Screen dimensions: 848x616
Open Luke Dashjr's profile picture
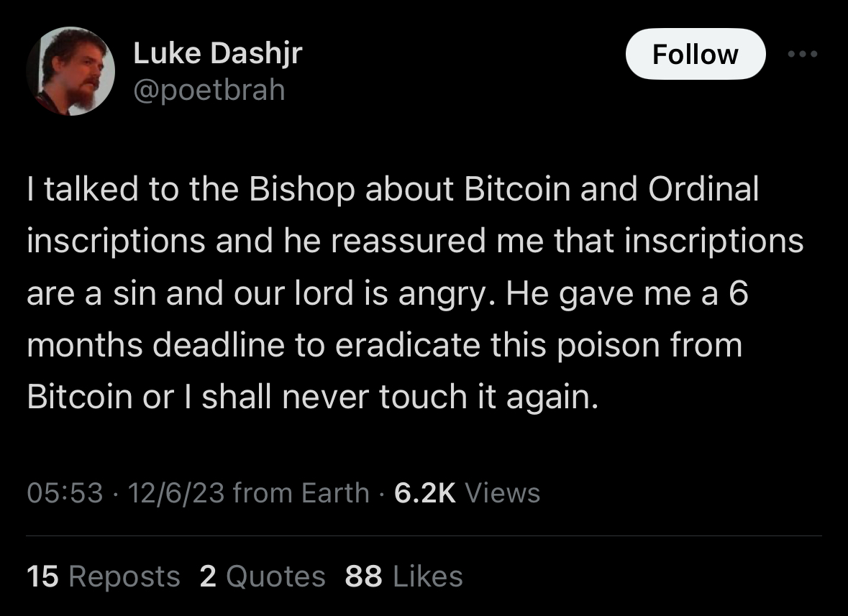pyautogui.click(x=71, y=71)
